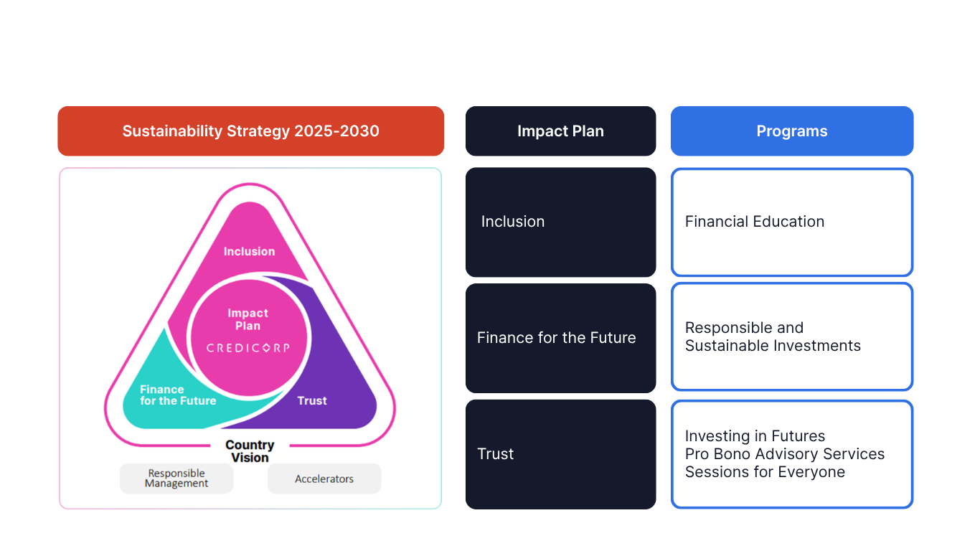
Task: Select Responsible and Sustainable Investments box
Action: [792, 336]
